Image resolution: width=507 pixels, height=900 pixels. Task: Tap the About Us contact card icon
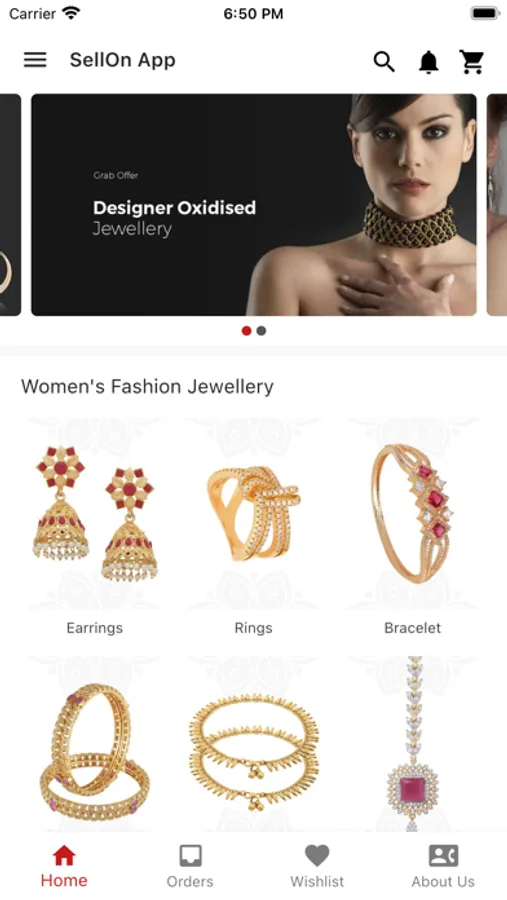[443, 856]
